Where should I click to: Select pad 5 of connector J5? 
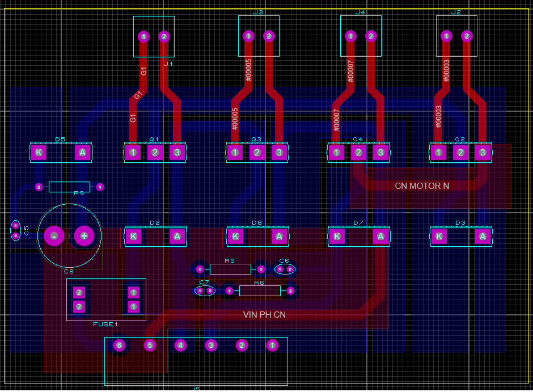point(150,345)
